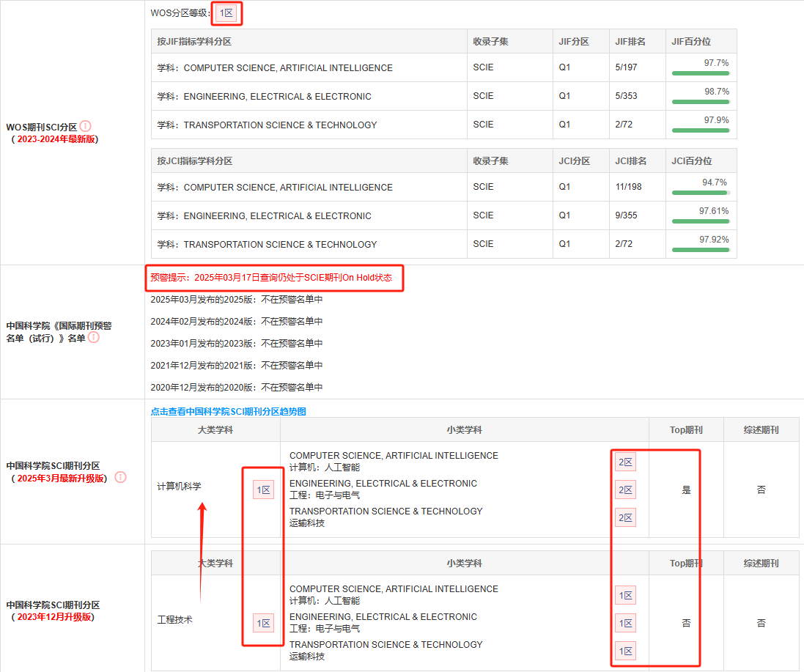
Task: Click the JIF排名 column header
Action: (630, 42)
